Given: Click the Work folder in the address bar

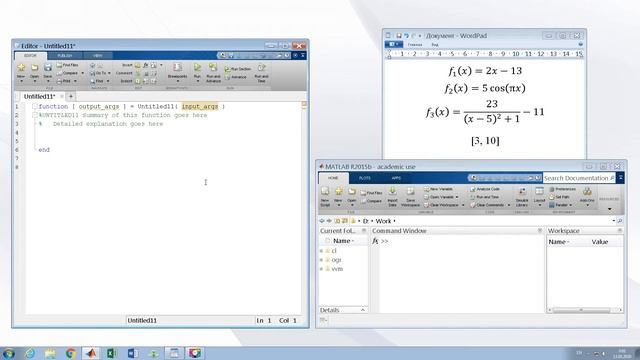Looking at the screenshot, I should pos(383,221).
